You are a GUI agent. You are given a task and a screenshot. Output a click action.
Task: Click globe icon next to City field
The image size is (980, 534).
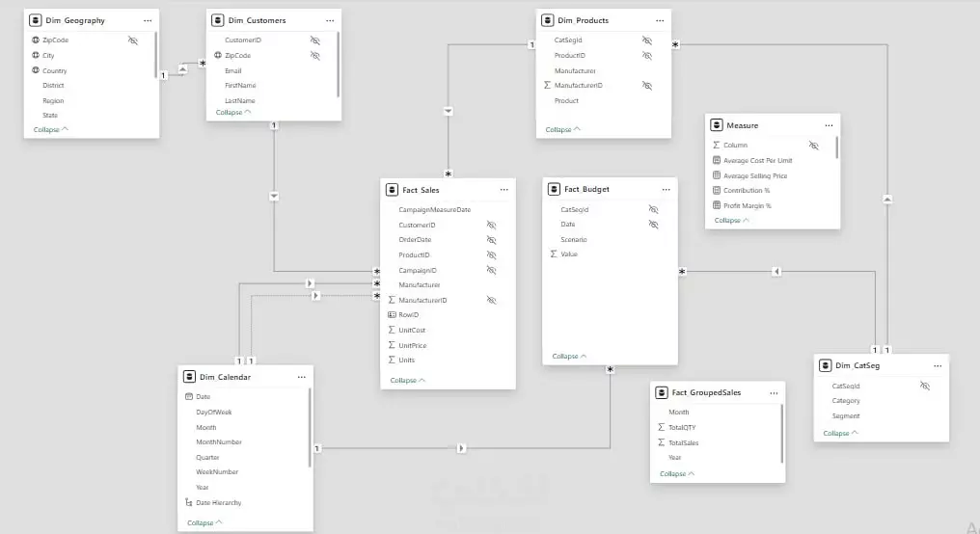pos(36,55)
